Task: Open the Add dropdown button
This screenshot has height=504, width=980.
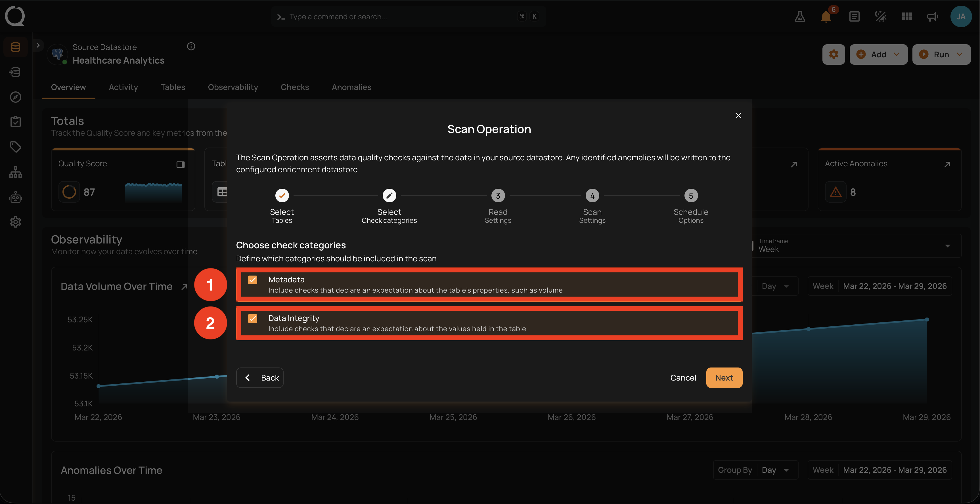Action: [878, 54]
